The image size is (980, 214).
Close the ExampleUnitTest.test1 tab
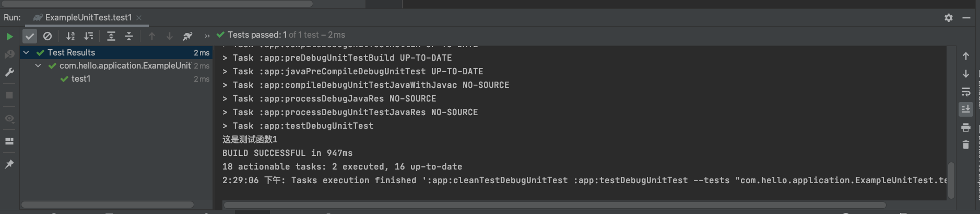[x=139, y=18]
